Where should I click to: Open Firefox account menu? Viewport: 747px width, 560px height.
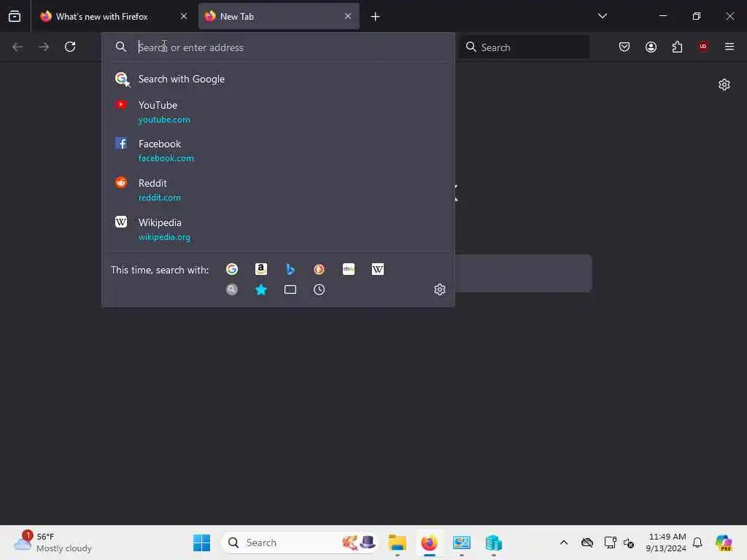point(651,47)
